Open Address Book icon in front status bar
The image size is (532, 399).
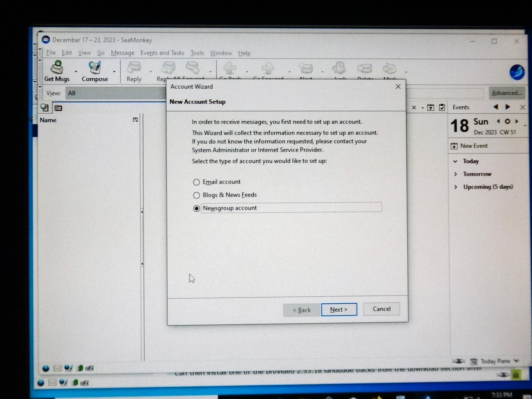point(80,368)
